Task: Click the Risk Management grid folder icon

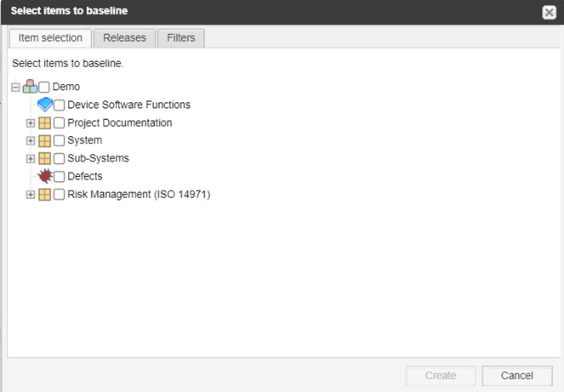Action: tap(44, 195)
